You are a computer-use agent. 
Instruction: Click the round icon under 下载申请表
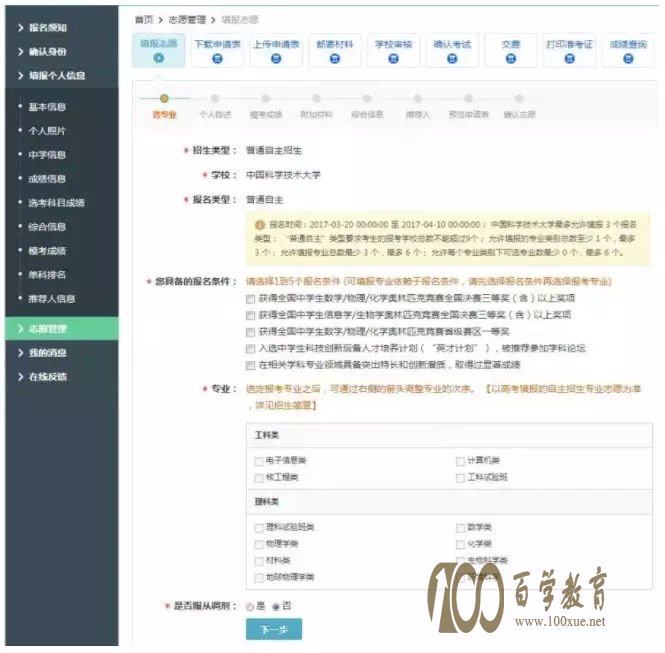tap(217, 59)
